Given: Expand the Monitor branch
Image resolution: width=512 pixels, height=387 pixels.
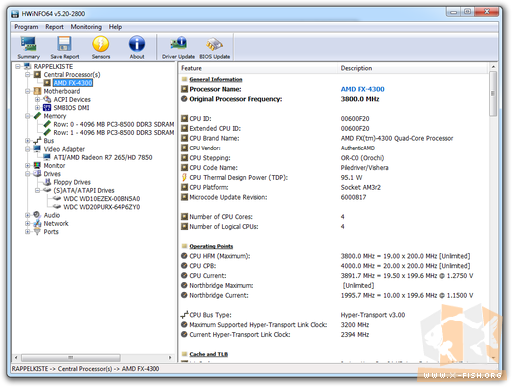Looking at the screenshot, I should tap(28, 166).
